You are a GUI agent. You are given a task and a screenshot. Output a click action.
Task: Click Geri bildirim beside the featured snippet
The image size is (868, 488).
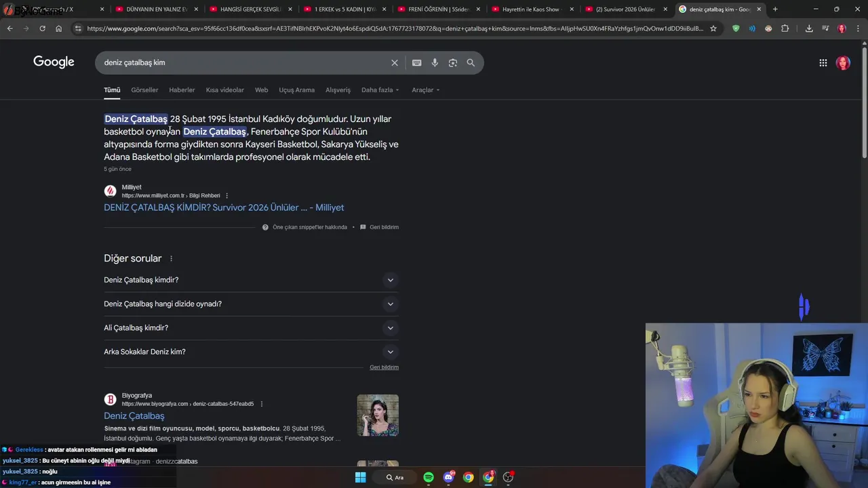(x=384, y=227)
